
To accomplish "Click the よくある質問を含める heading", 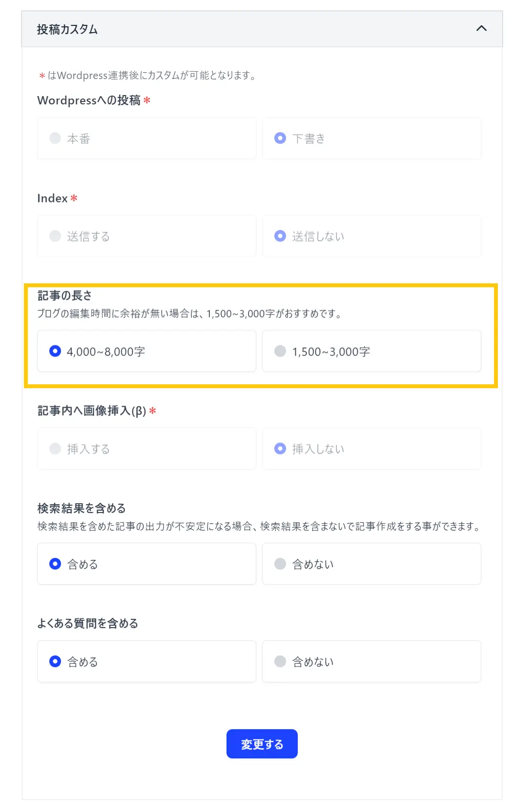I will tap(88, 624).
